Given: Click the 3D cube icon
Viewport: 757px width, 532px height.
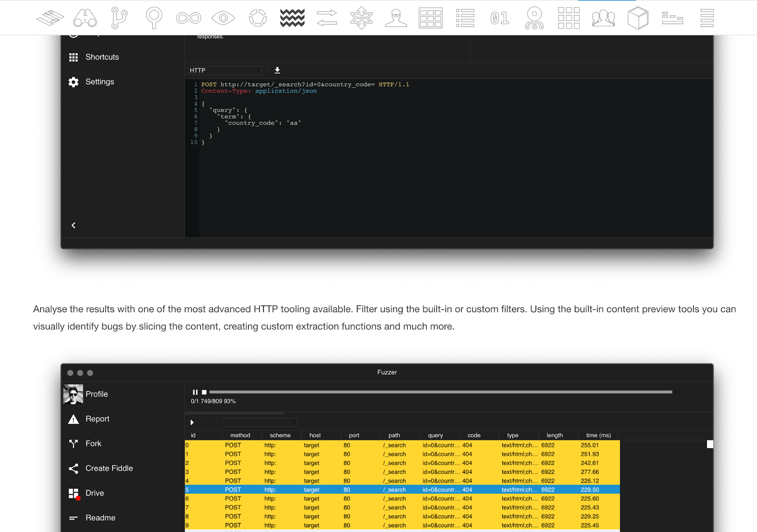Looking at the screenshot, I should pos(637,18).
